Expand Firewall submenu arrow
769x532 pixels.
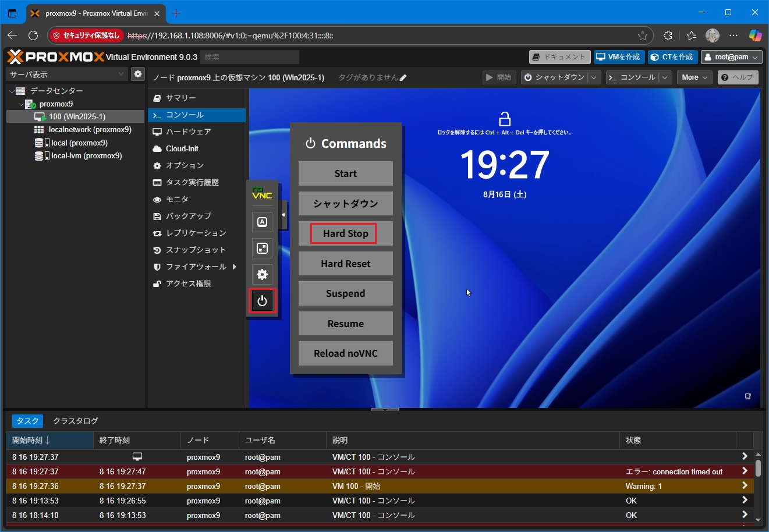click(235, 267)
